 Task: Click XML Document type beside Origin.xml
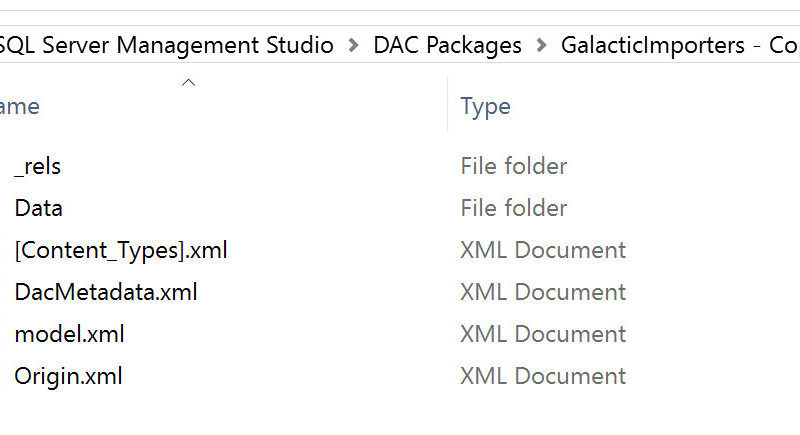543,376
